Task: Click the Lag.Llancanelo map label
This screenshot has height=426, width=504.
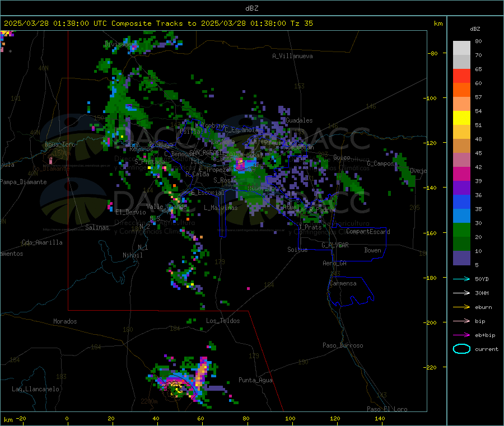Action: (x=36, y=389)
